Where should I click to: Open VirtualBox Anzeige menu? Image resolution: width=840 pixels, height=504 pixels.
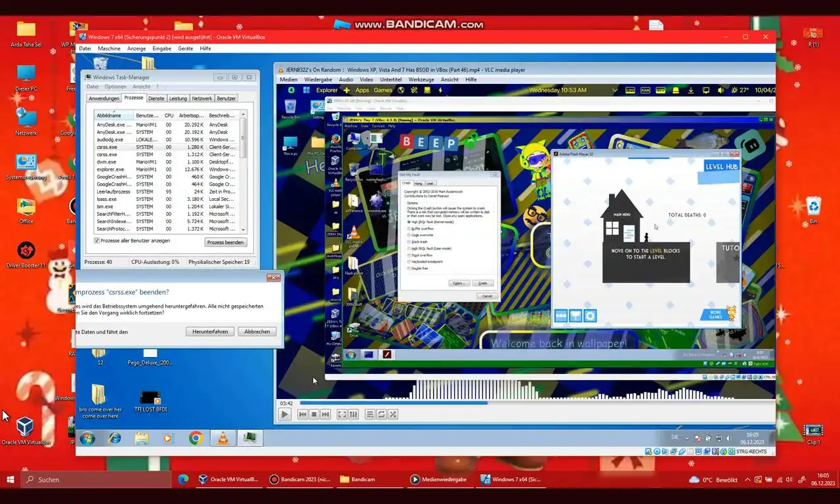point(136,49)
